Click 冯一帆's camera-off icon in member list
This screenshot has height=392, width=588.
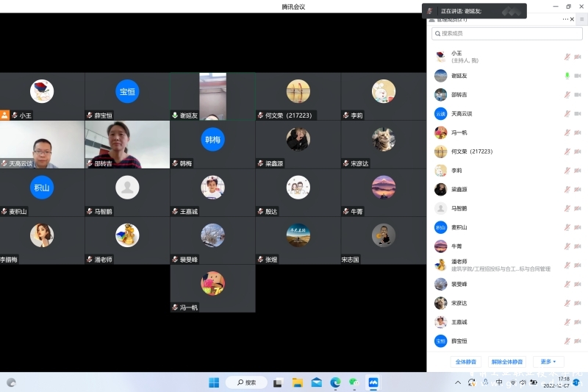pos(577,132)
